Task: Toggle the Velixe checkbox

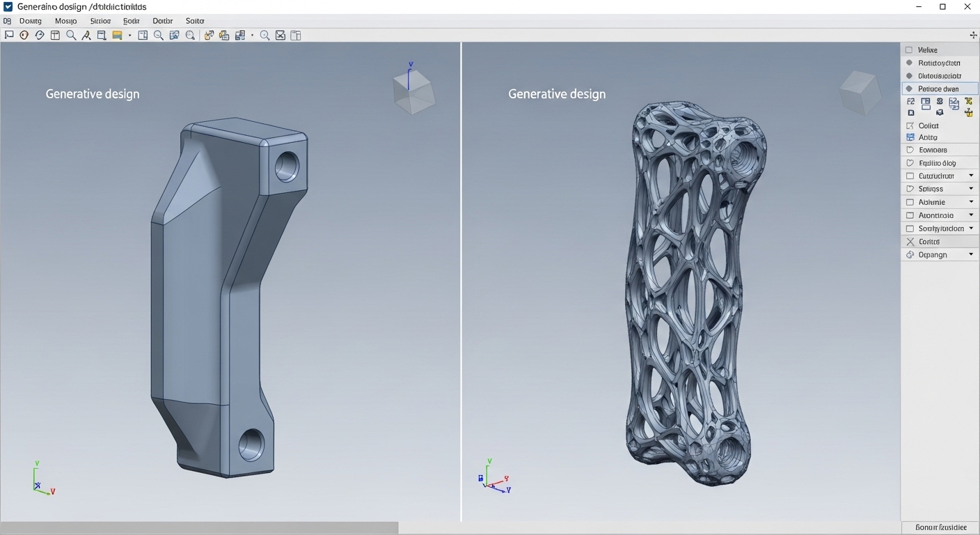Action: click(x=909, y=50)
